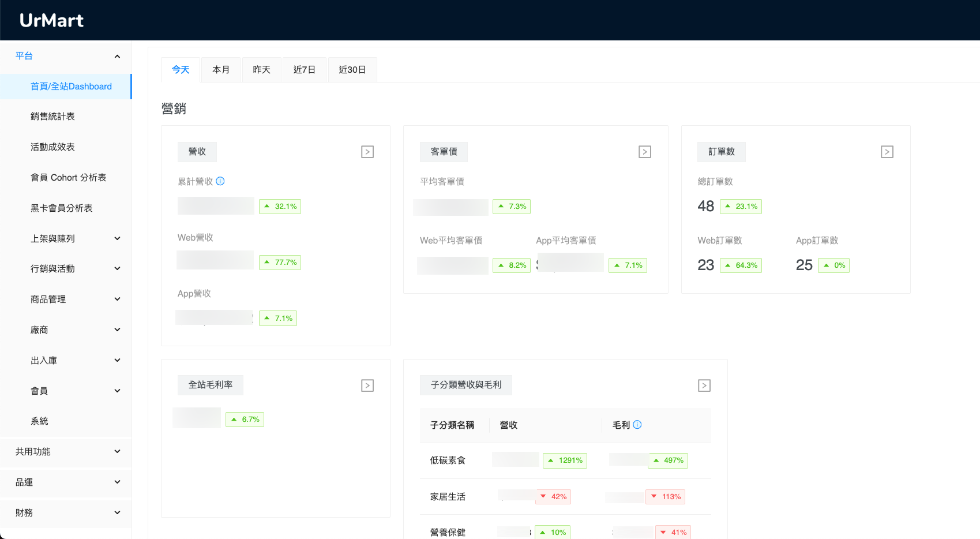Open the 客單價 card detail arrow

644,151
